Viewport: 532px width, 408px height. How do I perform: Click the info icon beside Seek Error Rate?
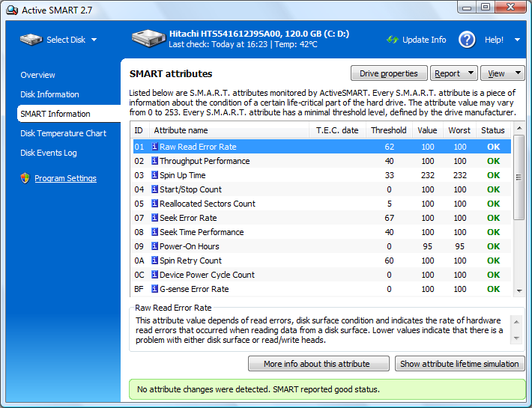pyautogui.click(x=154, y=218)
